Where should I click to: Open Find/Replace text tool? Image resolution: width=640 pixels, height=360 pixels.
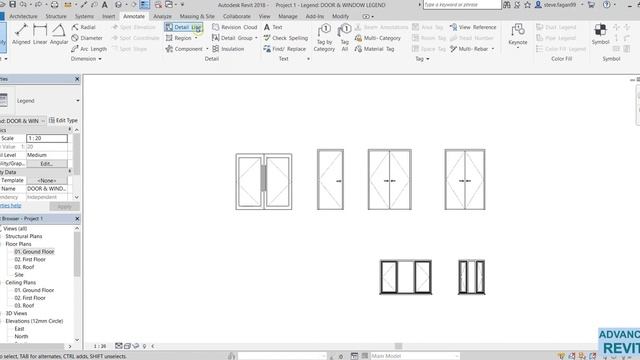pyautogui.click(x=284, y=49)
